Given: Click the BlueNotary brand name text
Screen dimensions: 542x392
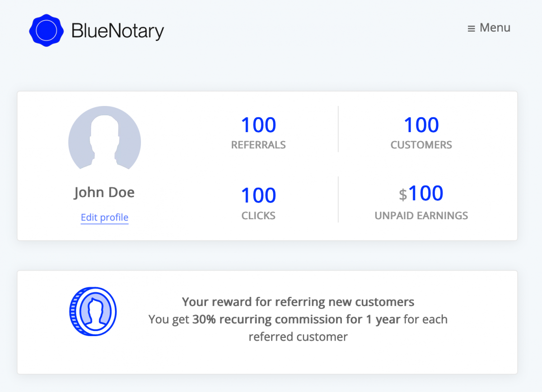Looking at the screenshot, I should pos(117,31).
